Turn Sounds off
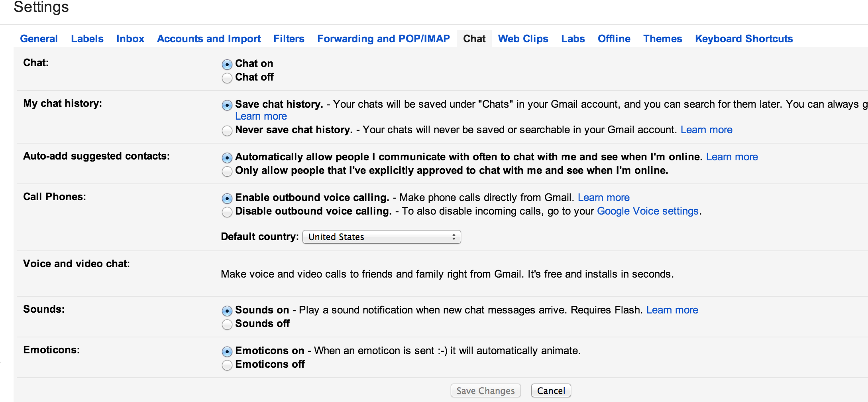 [x=227, y=325]
